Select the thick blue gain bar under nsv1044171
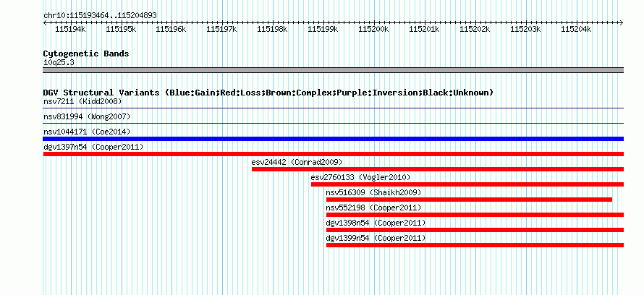The height and width of the screenshot is (295, 644). coord(334,139)
